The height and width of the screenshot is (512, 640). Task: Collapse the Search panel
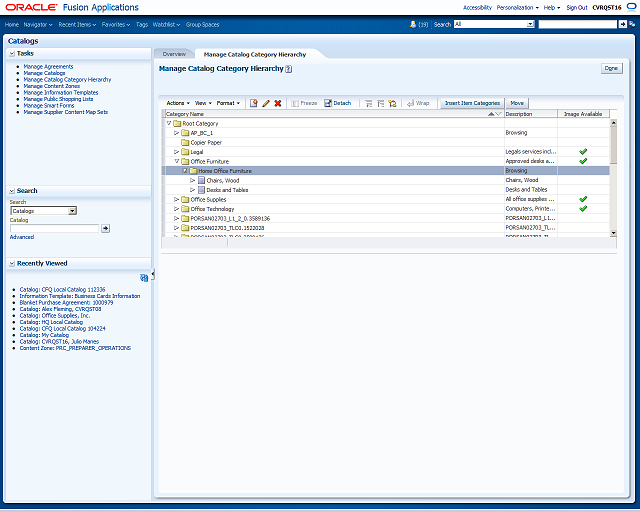(x=12, y=191)
